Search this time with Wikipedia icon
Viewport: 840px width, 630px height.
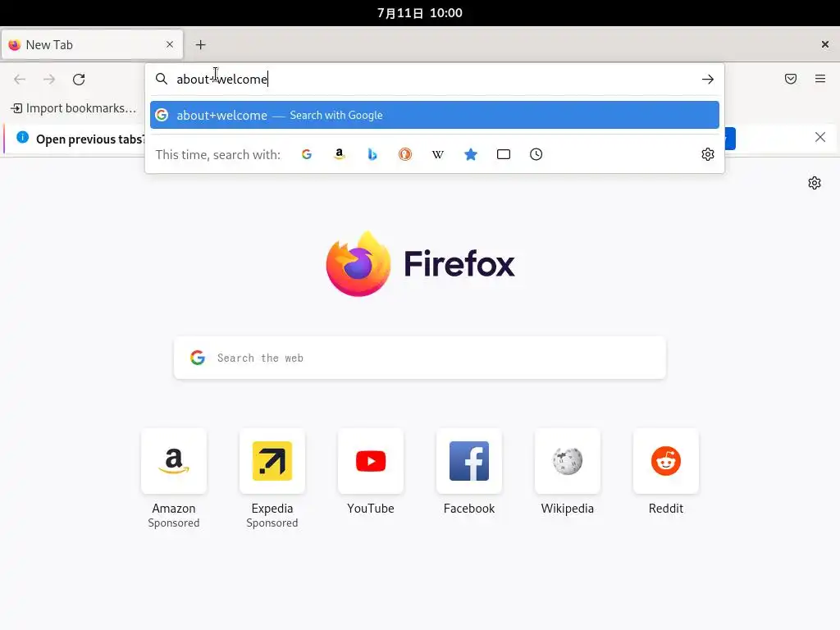tap(438, 154)
